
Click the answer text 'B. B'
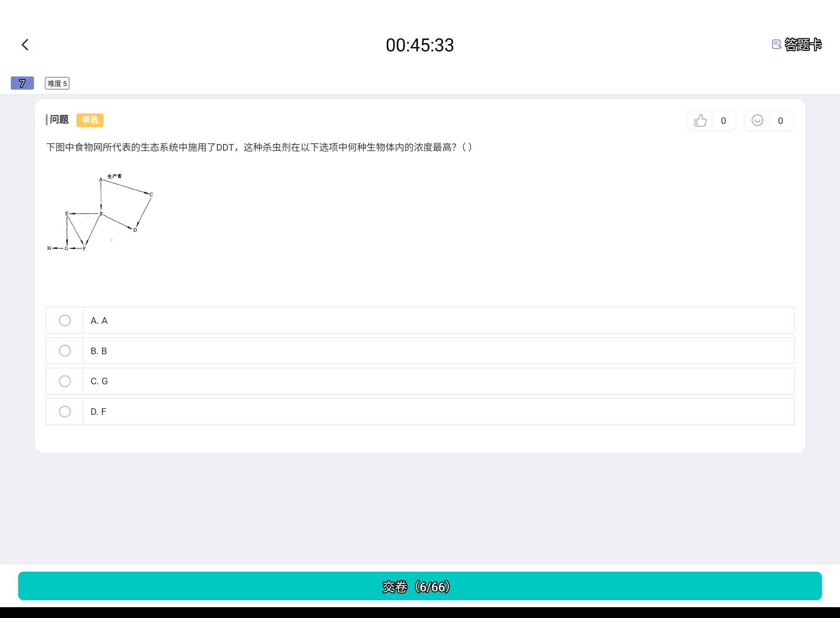click(99, 351)
